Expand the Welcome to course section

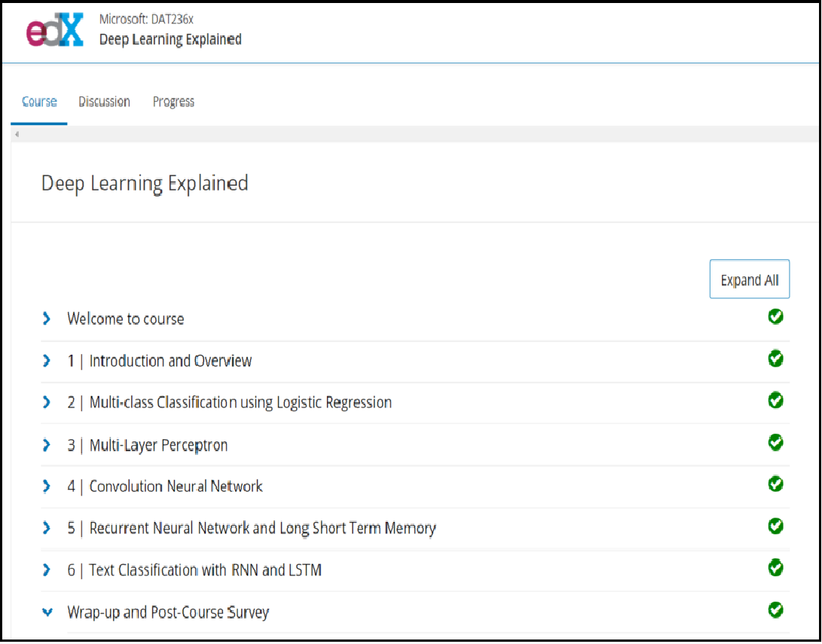[47, 319]
